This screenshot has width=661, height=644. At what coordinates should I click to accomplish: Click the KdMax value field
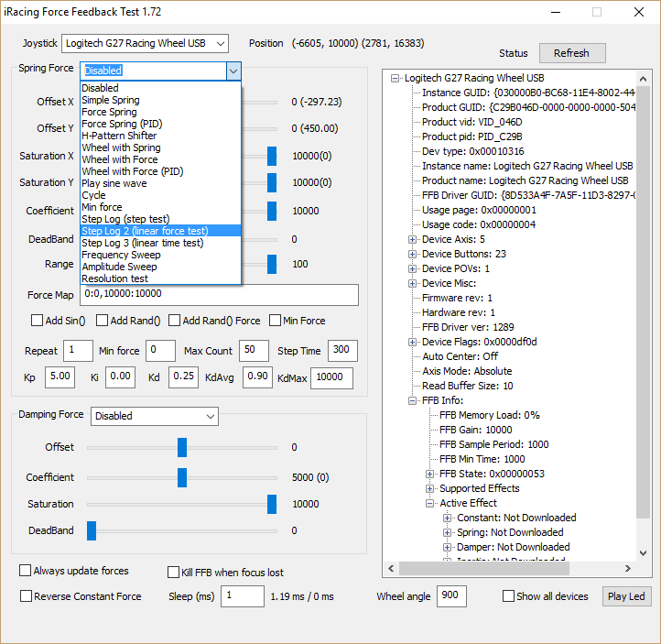[331, 378]
